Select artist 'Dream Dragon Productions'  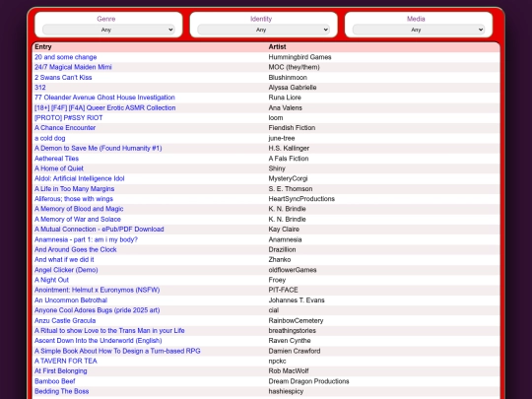coord(308,381)
